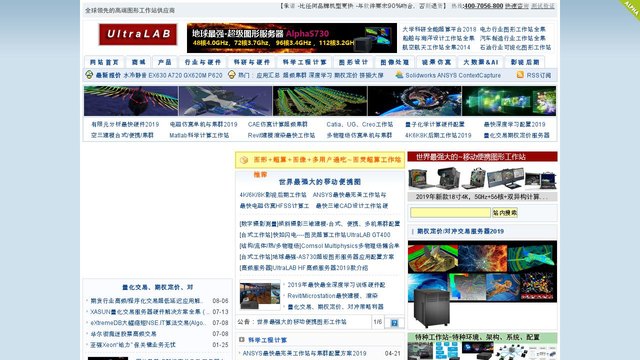Open the 商城 navigation tab

(138, 62)
